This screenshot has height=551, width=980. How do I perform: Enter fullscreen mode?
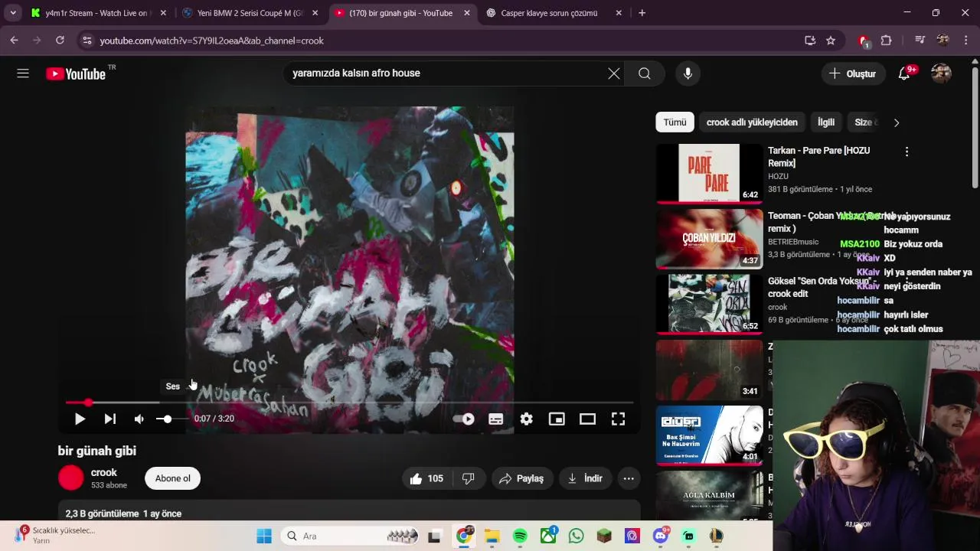(x=618, y=419)
